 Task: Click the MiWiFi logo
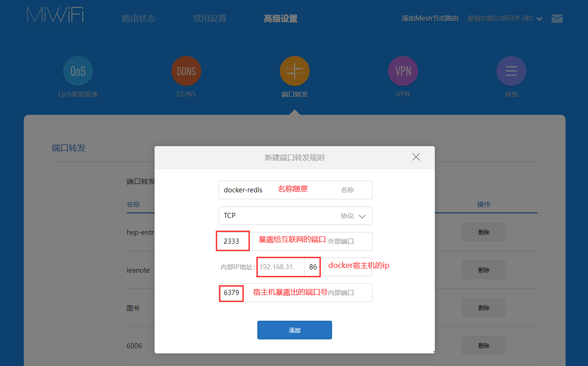(56, 15)
